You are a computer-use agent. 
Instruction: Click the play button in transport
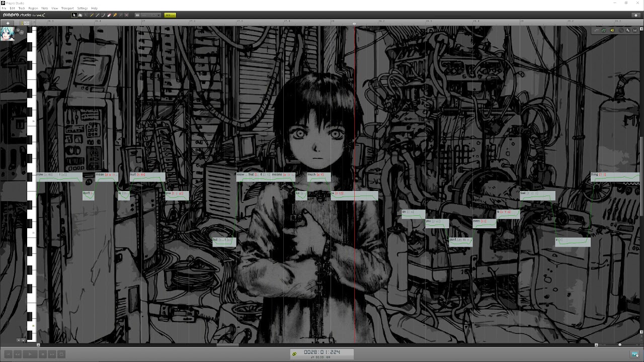tap(30, 354)
